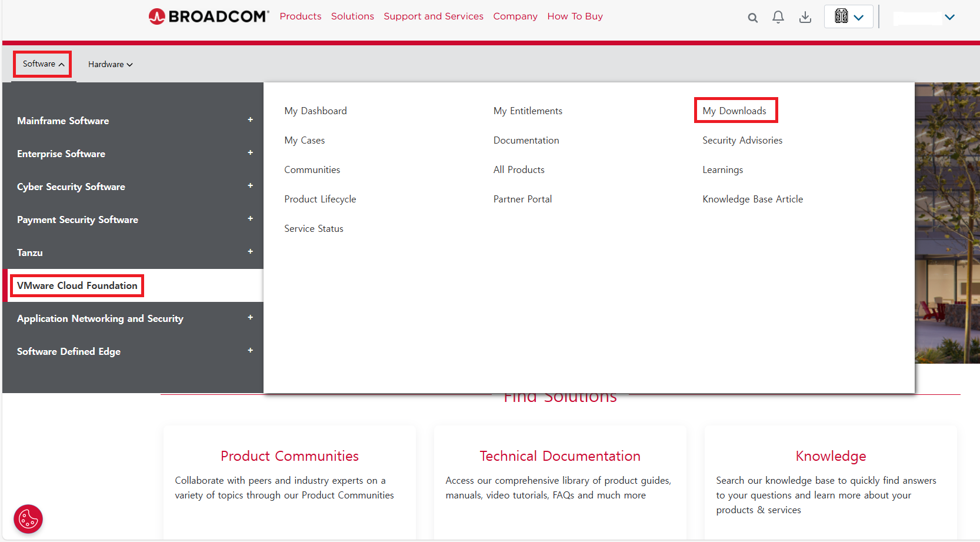
Task: Expand the user account dropdown chevron
Action: click(x=949, y=17)
